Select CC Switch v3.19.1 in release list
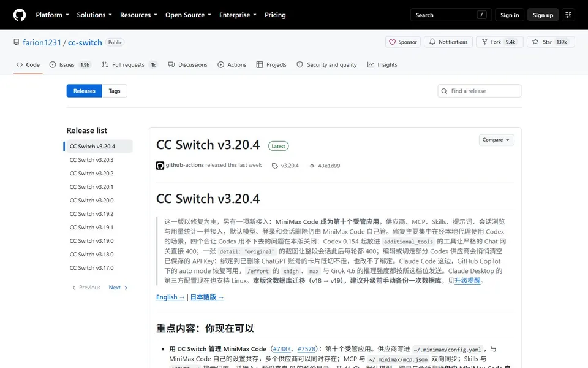 pos(91,228)
